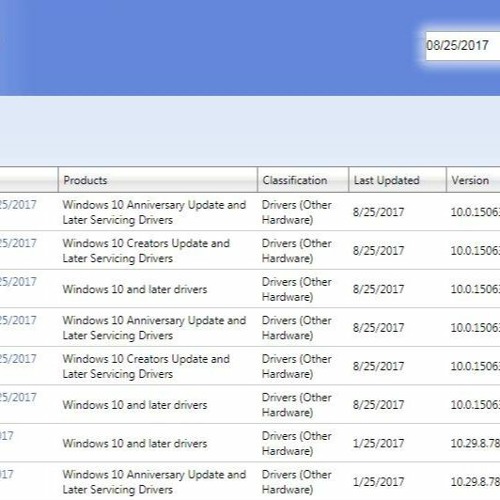
Task: Click version 10.0.1506 in the topmost row
Action: [475, 212]
